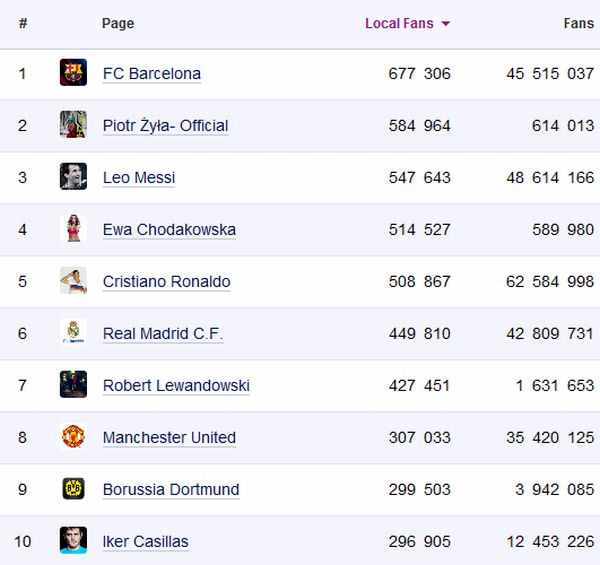Open Cristiano Ronaldo page link

166,282
